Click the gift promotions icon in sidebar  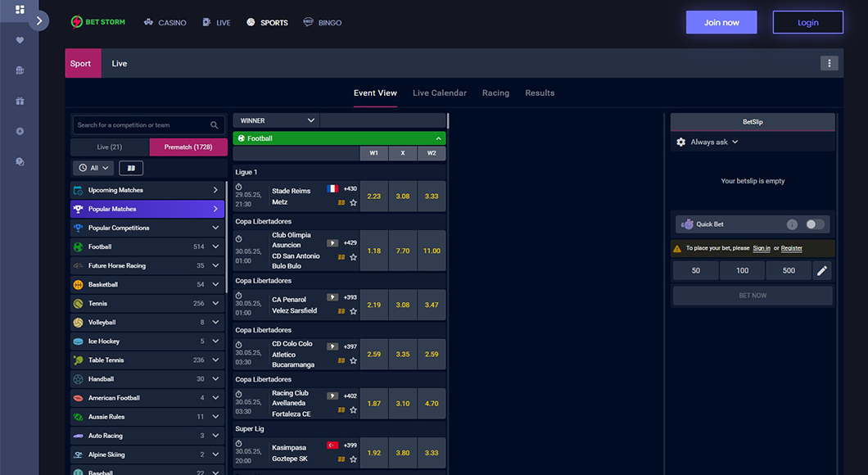(20, 101)
